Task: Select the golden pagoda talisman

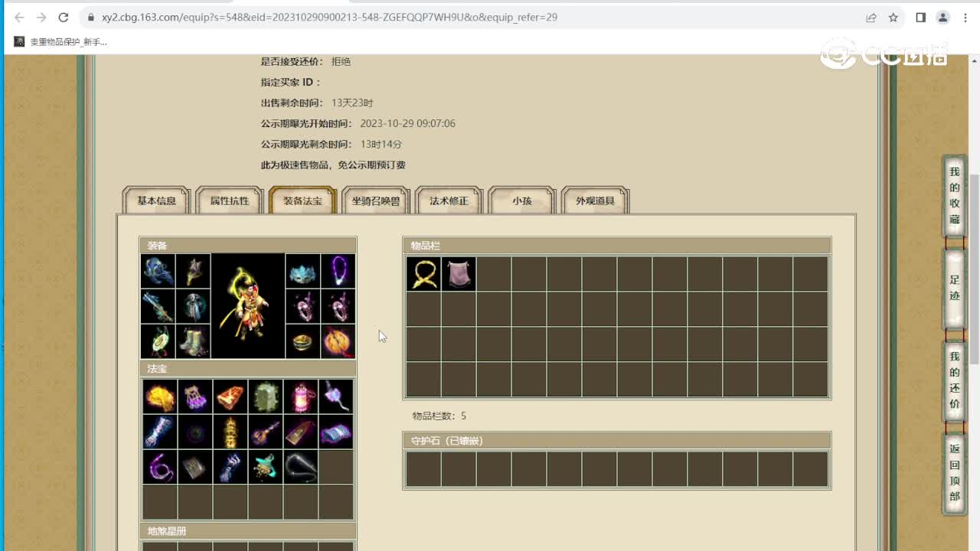Action: 230,432
